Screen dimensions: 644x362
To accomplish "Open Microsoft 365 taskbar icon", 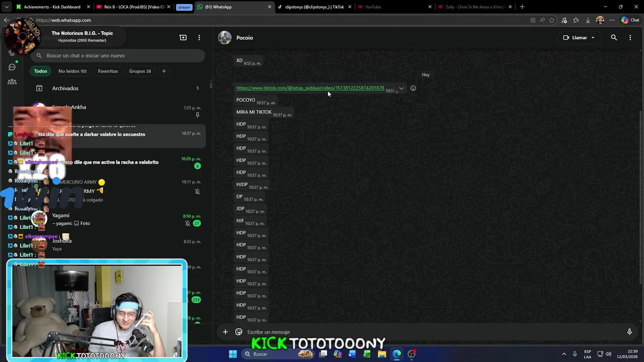I will (x=338, y=354).
